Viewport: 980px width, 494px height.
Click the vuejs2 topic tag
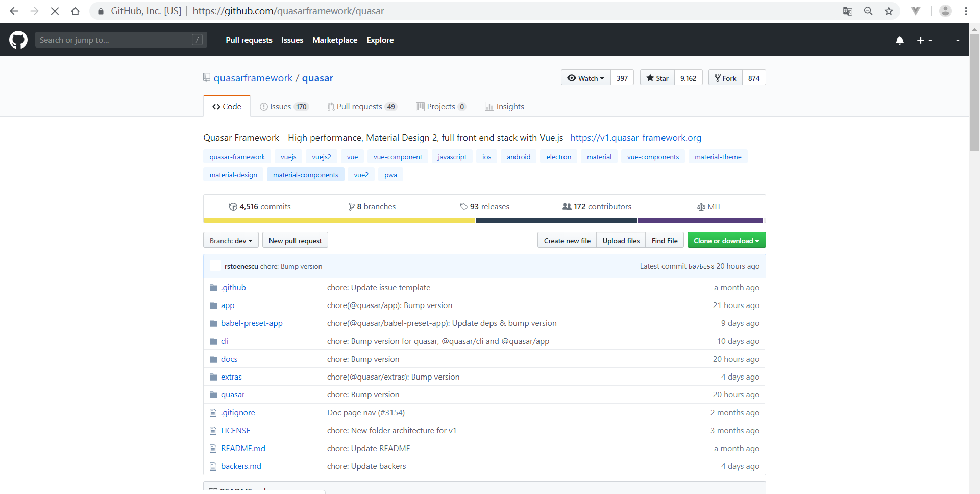coord(322,157)
